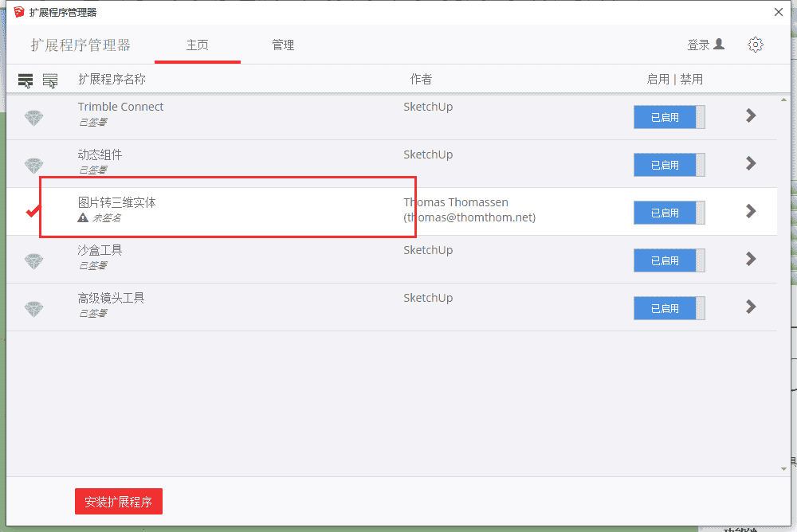Click the 扩展程序名称 column header
797x532 pixels.
tap(112, 80)
